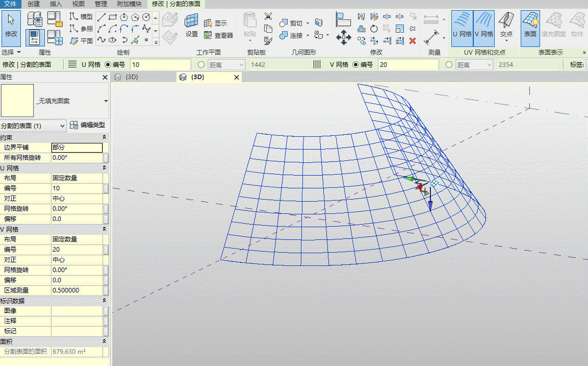Close the active {3D} view tab

click(237, 77)
